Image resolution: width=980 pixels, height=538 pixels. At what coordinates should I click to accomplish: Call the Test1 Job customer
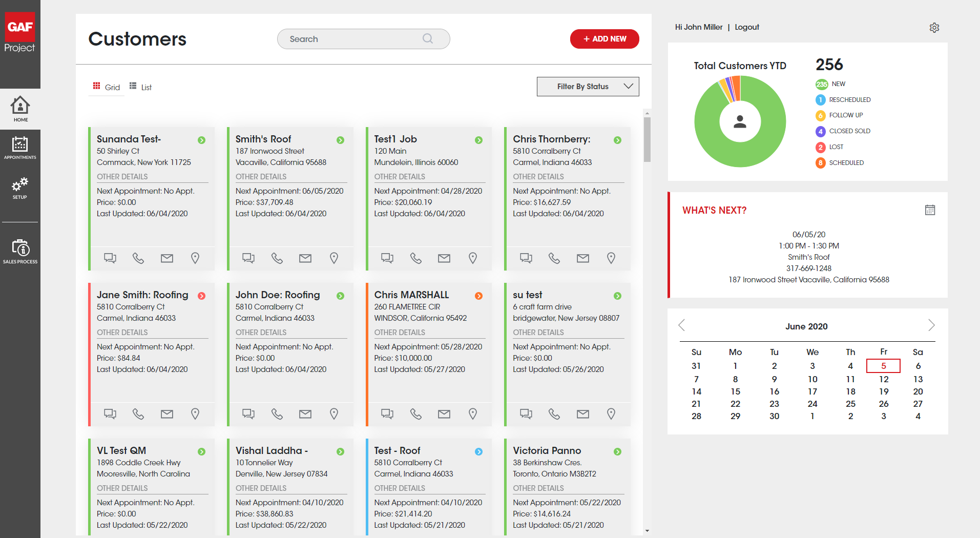pyautogui.click(x=416, y=258)
